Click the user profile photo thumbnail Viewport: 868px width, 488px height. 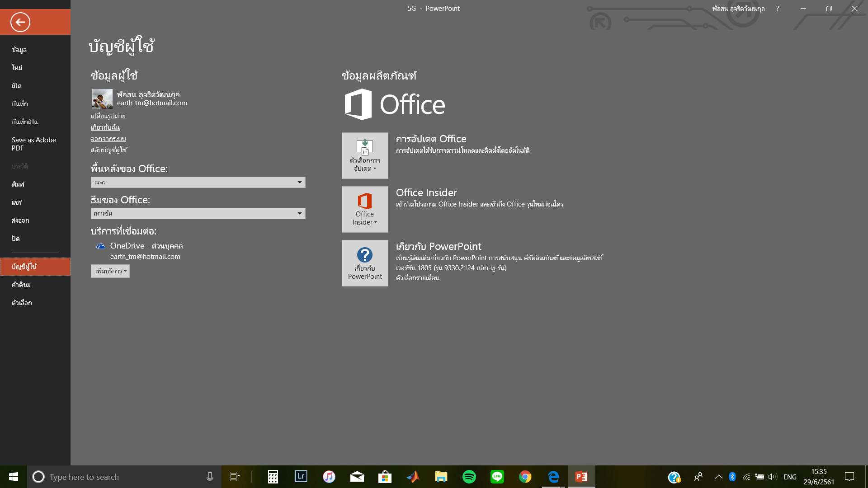[x=102, y=99]
